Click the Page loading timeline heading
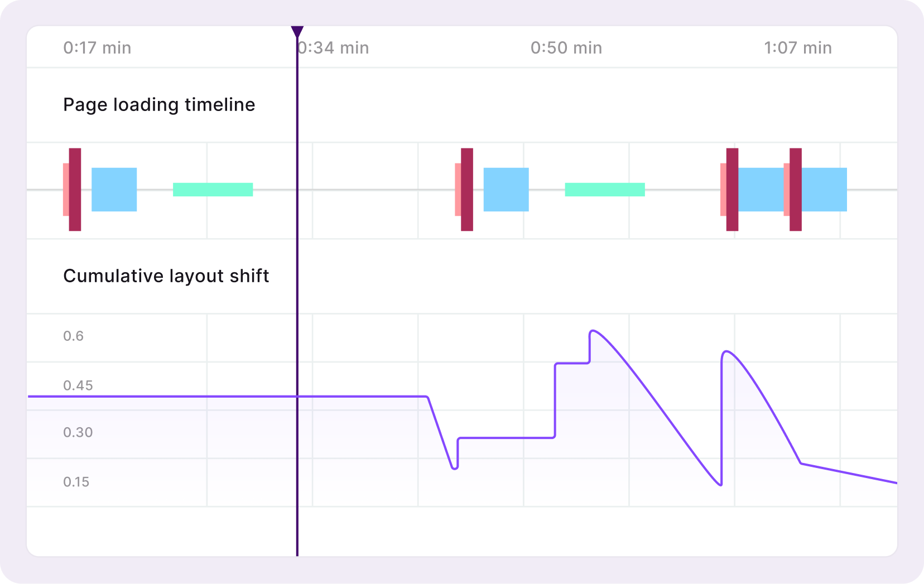This screenshot has height=584, width=924. pos(159,105)
